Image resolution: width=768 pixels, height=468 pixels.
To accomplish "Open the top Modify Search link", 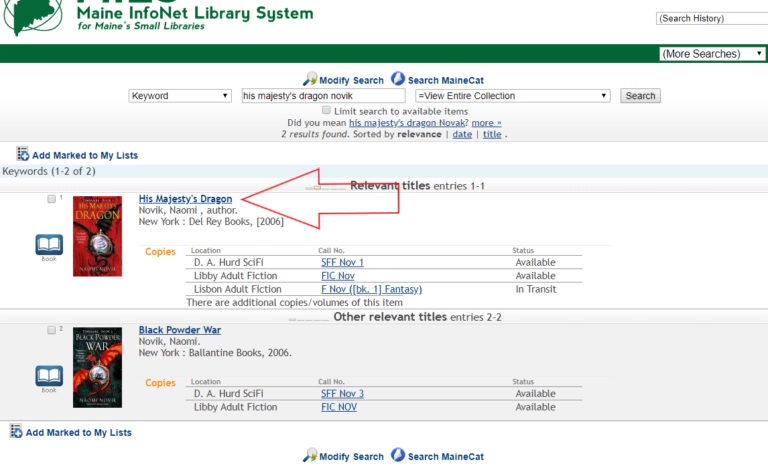I will (351, 80).
